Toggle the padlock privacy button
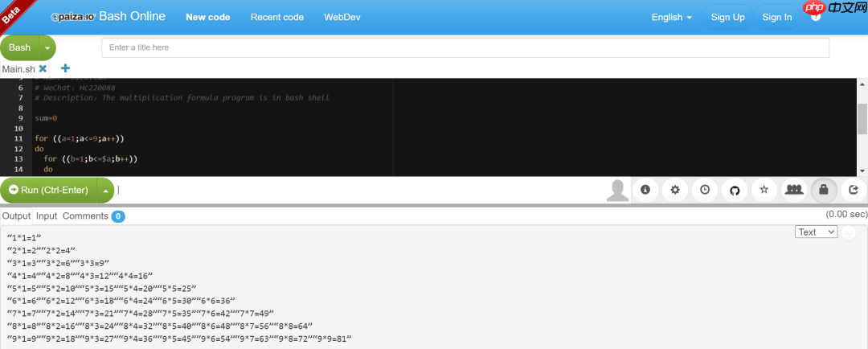Image resolution: width=868 pixels, height=349 pixels. click(824, 190)
